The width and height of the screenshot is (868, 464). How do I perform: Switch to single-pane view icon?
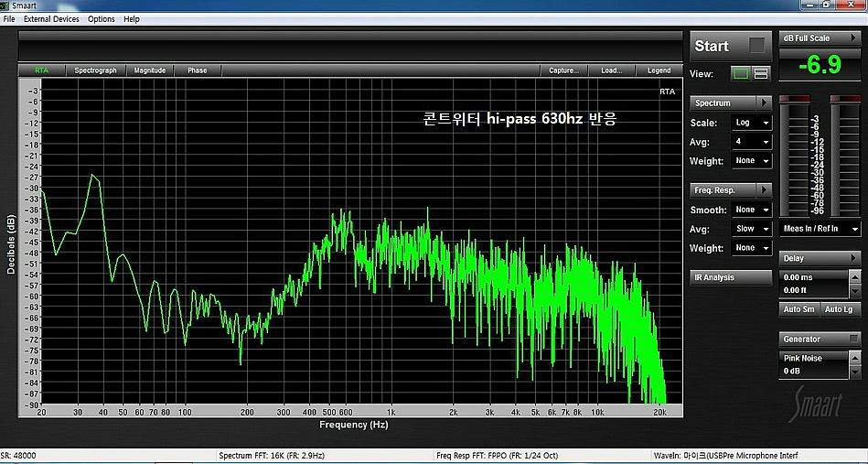click(741, 73)
